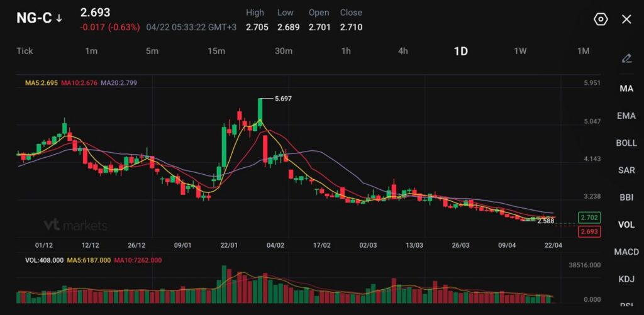Select the 5m timeframe
Screen dimensions: 644x315
tap(152, 51)
